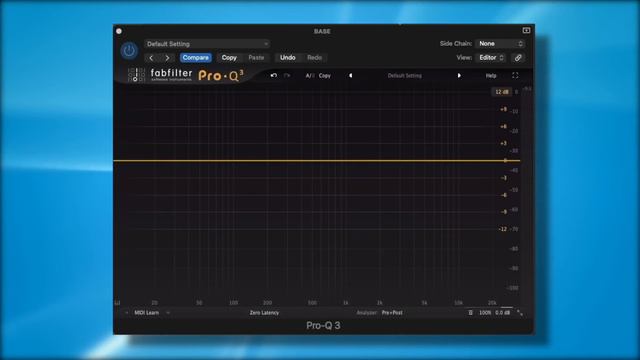640x360 pixels.
Task: Go to previous preset with left chevron
Action: point(151,58)
